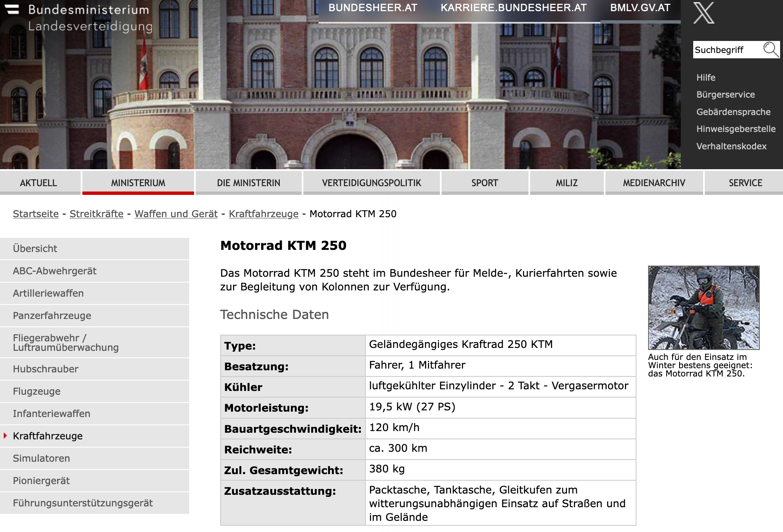
Task: Open Führungsunterstützungsgerät in the sidebar
Action: click(x=94, y=503)
